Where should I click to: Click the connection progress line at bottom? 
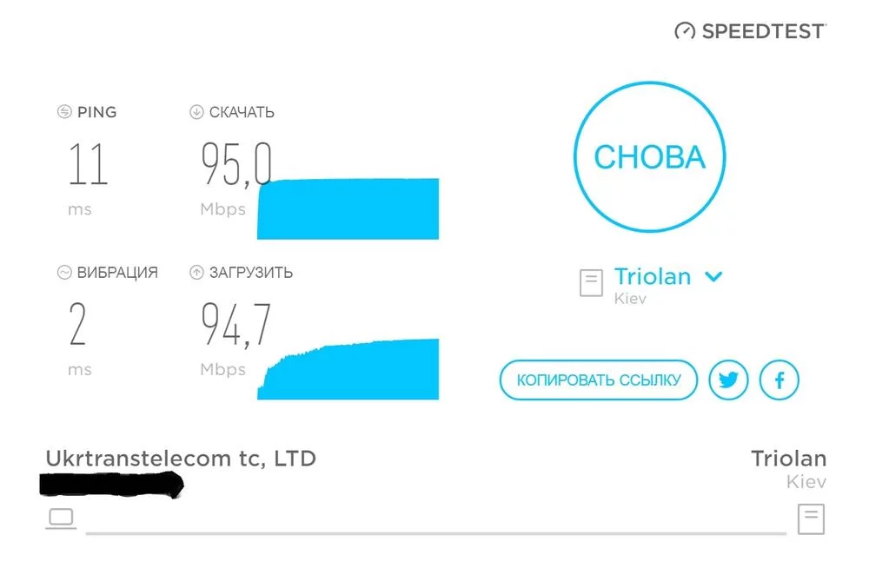(x=434, y=532)
